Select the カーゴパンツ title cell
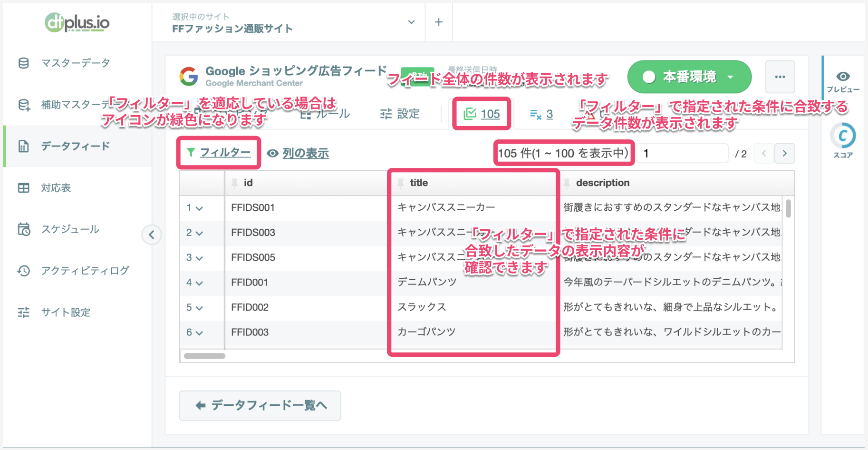The width and height of the screenshot is (868, 450). [473, 333]
